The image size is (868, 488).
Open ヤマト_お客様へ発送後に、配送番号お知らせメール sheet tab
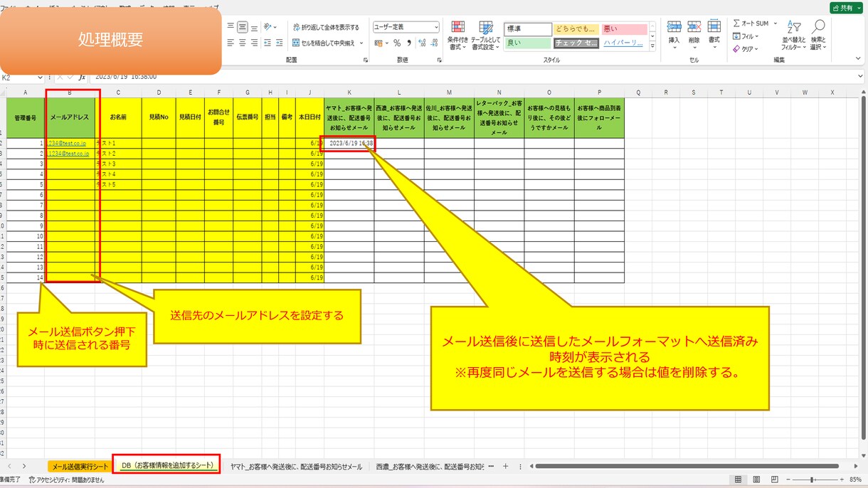click(296, 467)
